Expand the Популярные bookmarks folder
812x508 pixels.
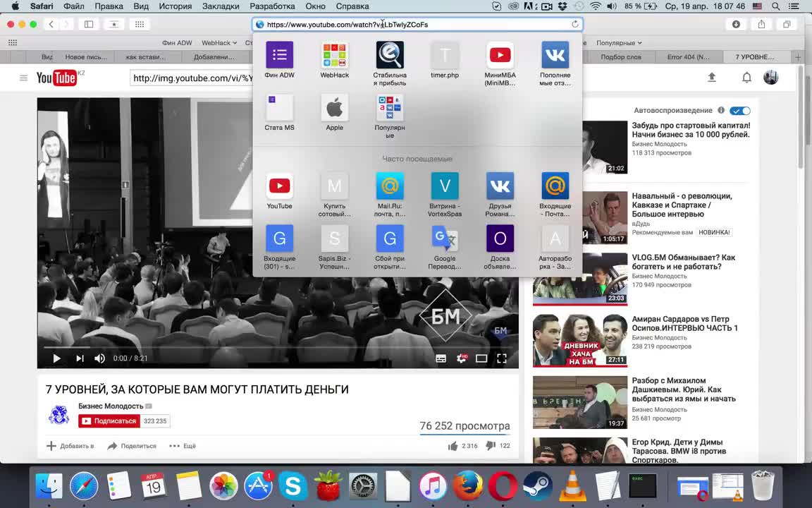click(x=619, y=43)
